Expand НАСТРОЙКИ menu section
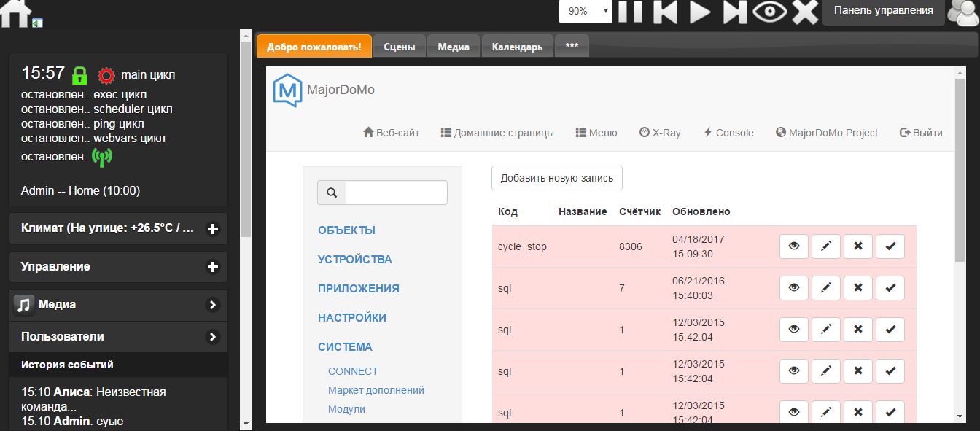980x431 pixels. pyautogui.click(x=352, y=318)
